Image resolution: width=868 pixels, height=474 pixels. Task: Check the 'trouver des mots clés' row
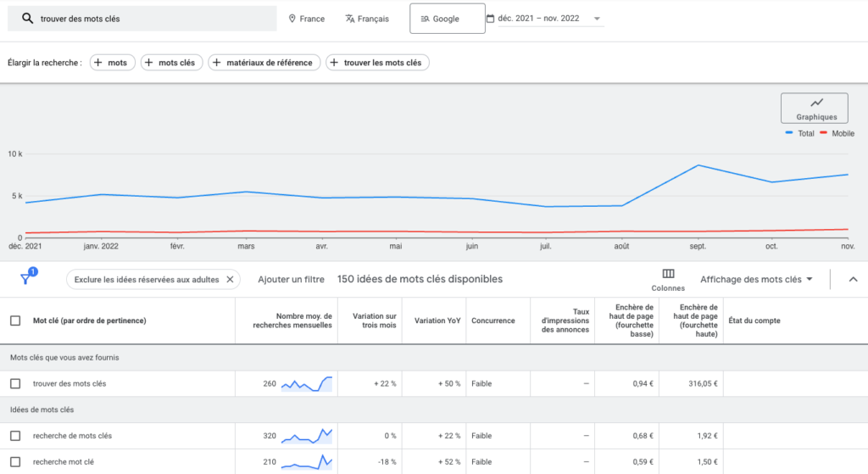point(15,383)
